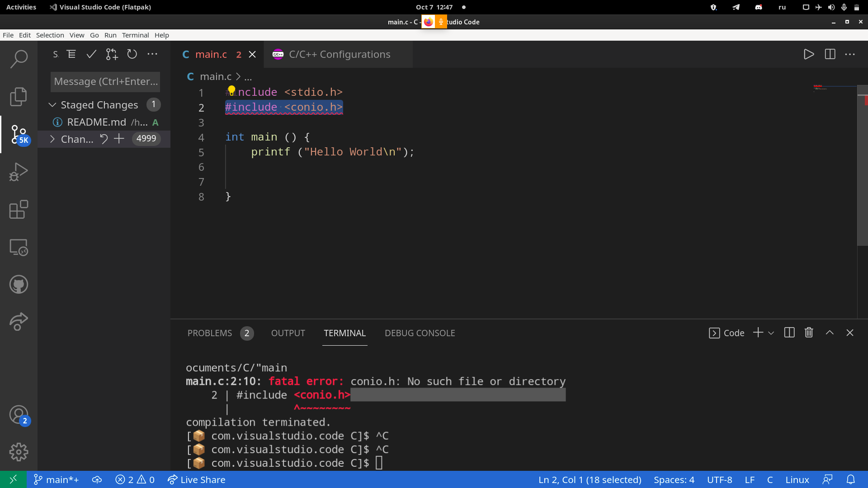
Task: Switch to DEBUG CONSOLE tab
Action: [420, 333]
